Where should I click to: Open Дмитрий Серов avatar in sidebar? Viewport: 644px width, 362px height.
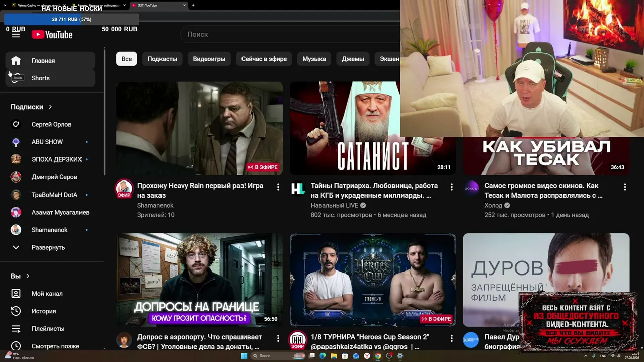(16, 177)
